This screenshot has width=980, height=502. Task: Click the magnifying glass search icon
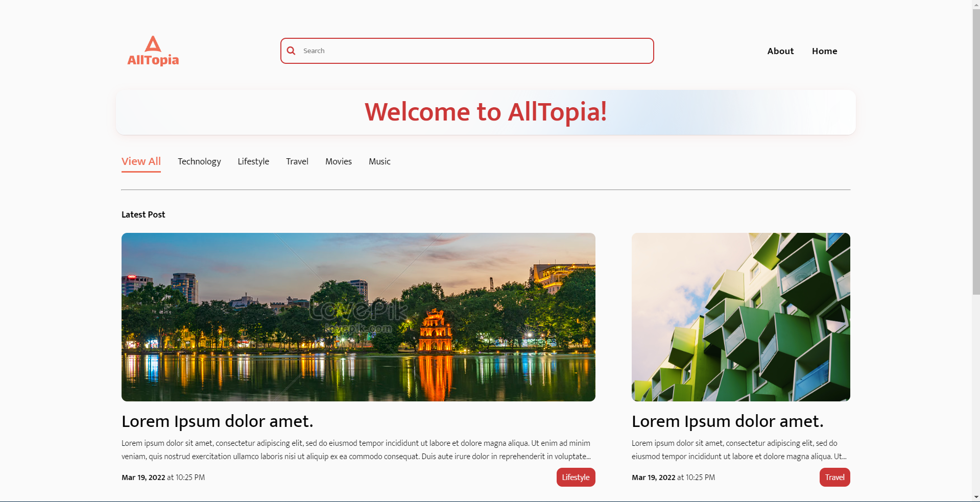[291, 51]
